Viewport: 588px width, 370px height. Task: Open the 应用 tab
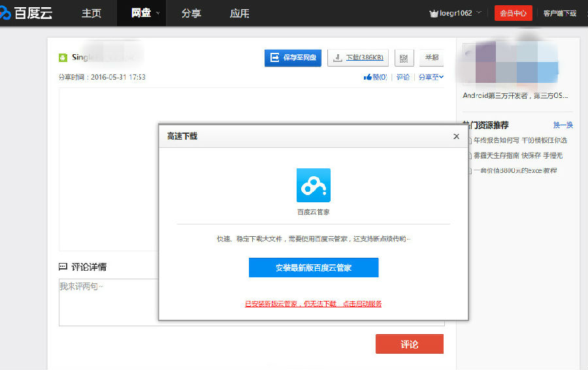240,13
